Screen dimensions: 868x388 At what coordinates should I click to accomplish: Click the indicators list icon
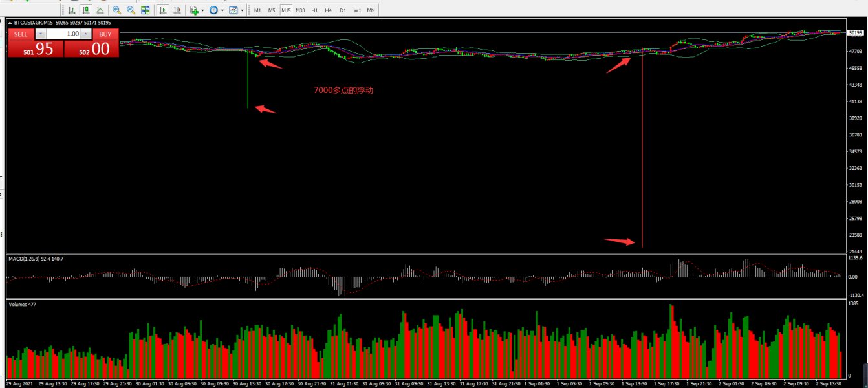tap(194, 10)
